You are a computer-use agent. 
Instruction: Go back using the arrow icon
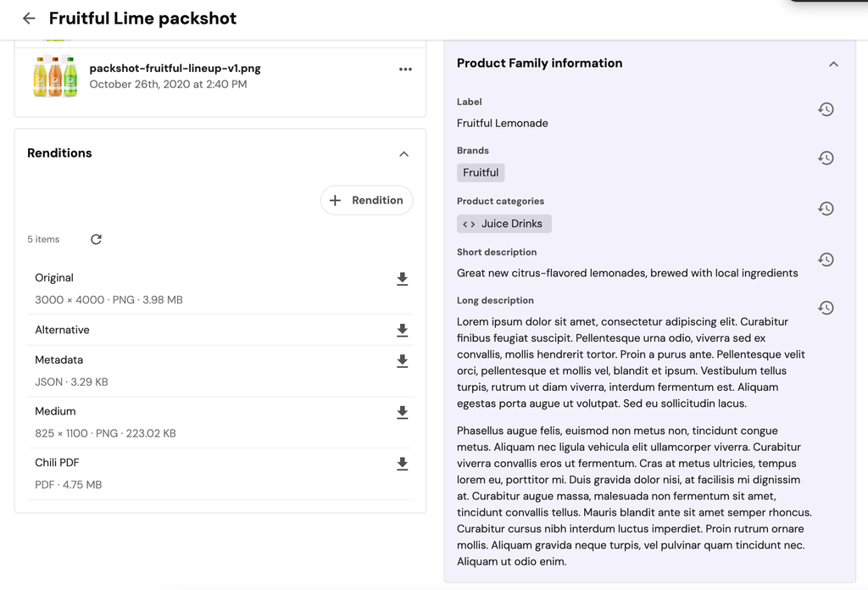coord(29,19)
